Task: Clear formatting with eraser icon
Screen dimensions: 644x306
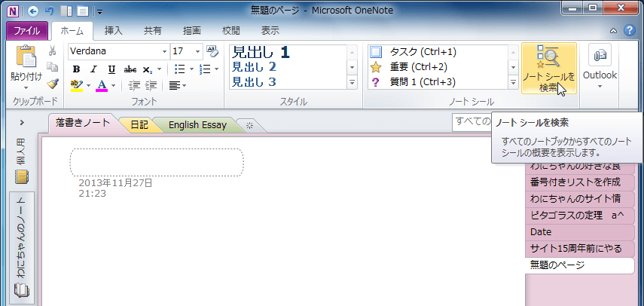Action: pos(212,51)
